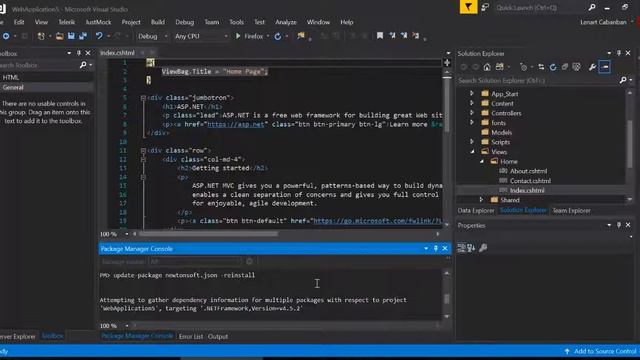Click Collapse All icon in Solution Explorer
This screenshot has width=640, height=360.
click(x=564, y=67)
